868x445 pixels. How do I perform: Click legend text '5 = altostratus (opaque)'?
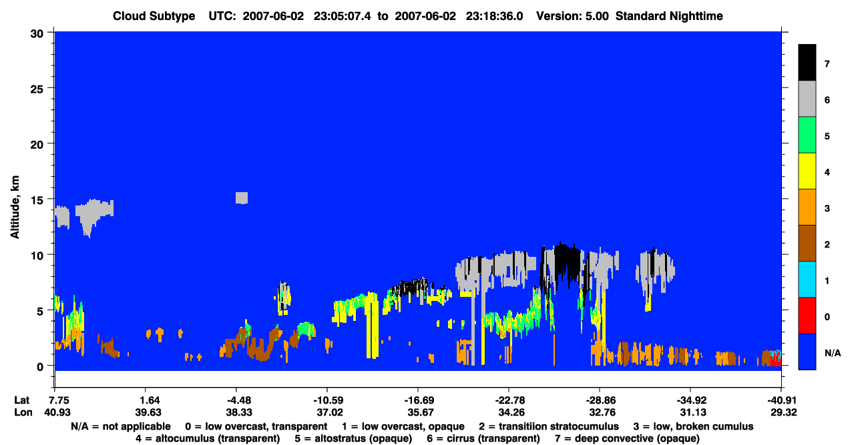353,438
